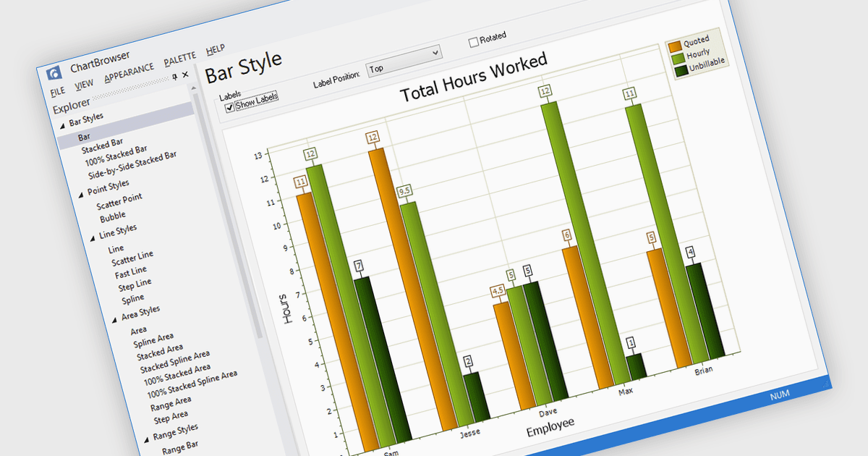Click the Bar Style heading
868x456 pixels.
[x=244, y=67]
